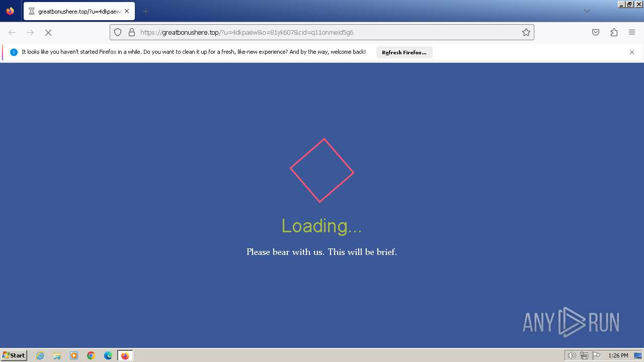Click the Refresh Firefox button
The width and height of the screenshot is (644, 362).
(x=404, y=52)
